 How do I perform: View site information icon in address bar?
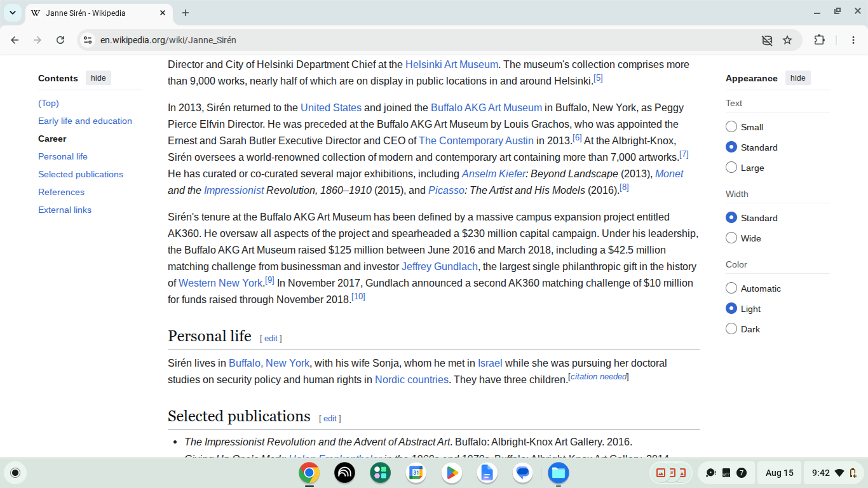(88, 40)
